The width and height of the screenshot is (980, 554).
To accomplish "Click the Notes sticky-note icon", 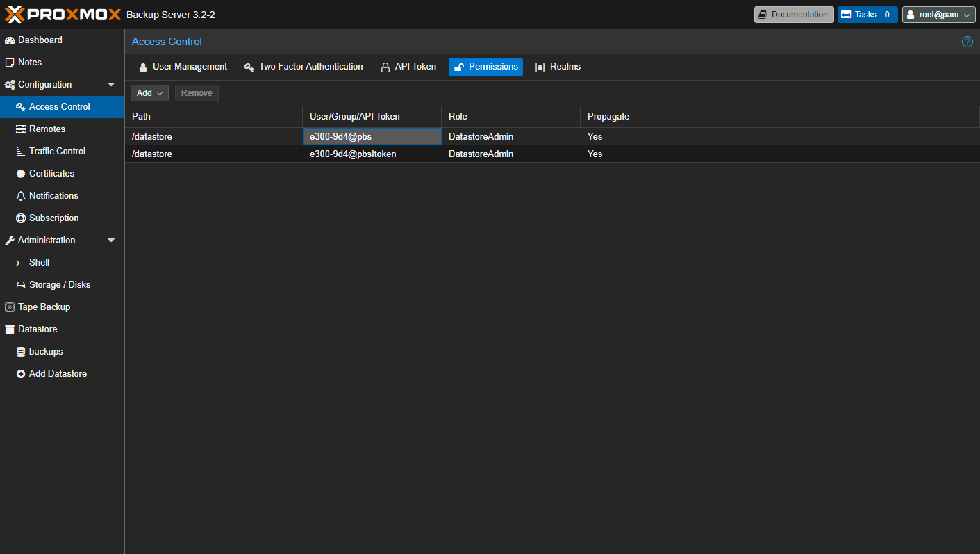I will pyautogui.click(x=10, y=63).
